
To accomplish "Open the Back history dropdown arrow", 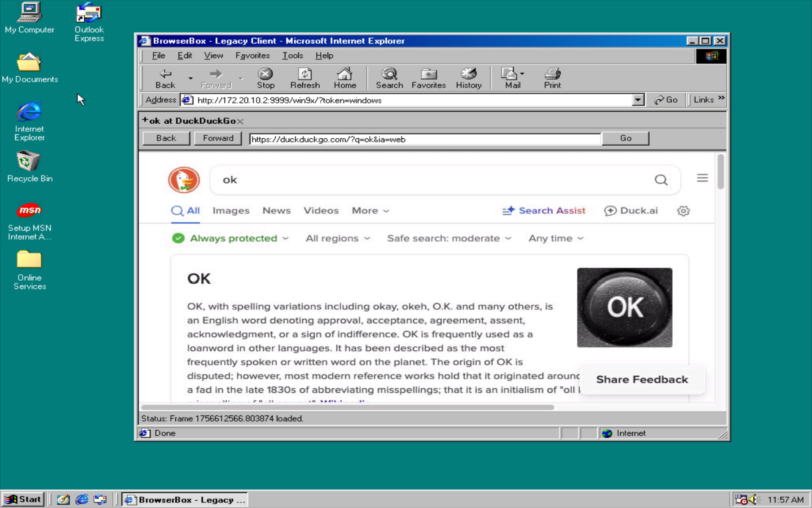I will pyautogui.click(x=190, y=78).
